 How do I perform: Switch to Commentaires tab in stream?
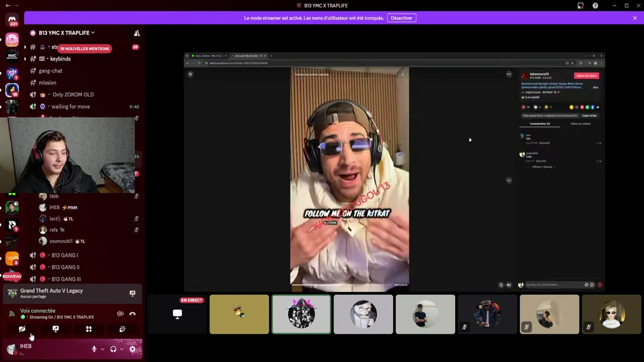tap(541, 124)
